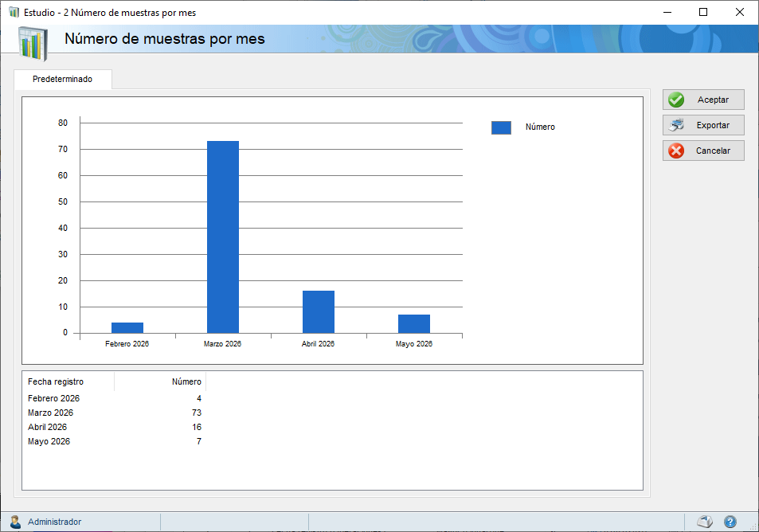Image resolution: width=759 pixels, height=532 pixels.
Task: Click the title bar chart app icon
Action: (14, 12)
